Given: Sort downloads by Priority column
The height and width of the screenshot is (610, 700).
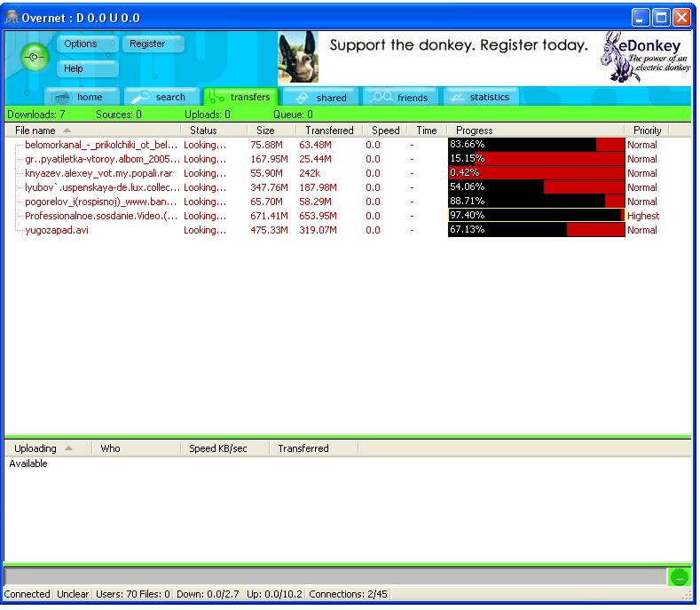Looking at the screenshot, I should [x=647, y=131].
